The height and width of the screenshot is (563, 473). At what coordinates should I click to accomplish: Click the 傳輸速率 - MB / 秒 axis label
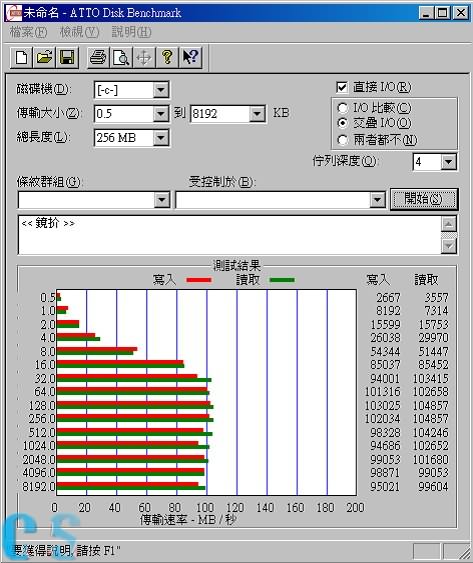tap(188, 520)
